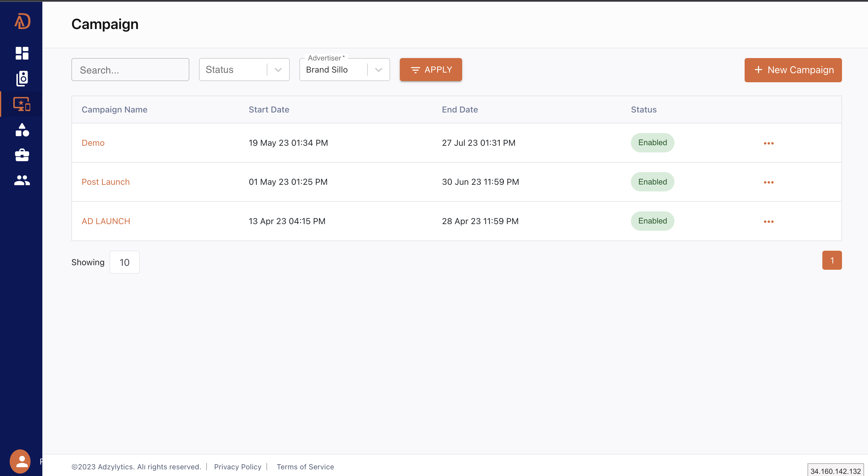Click into the Search input field
The image size is (868, 476).
(x=130, y=70)
